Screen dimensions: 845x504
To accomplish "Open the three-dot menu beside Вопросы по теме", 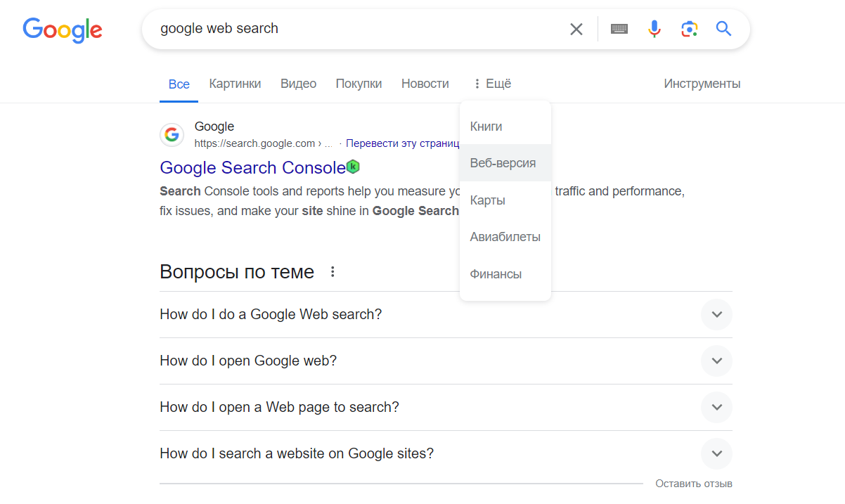I will point(333,271).
